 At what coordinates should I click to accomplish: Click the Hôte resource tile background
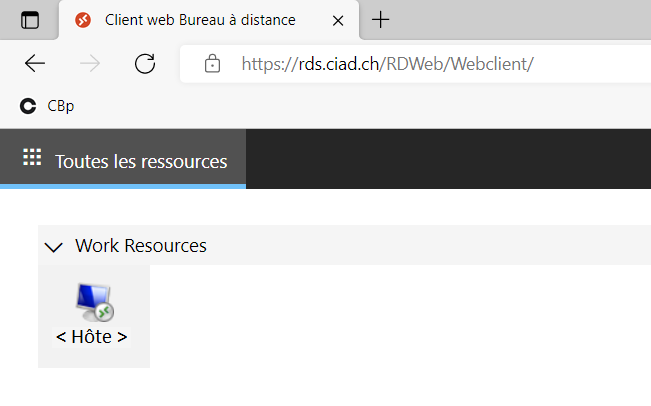[94, 316]
